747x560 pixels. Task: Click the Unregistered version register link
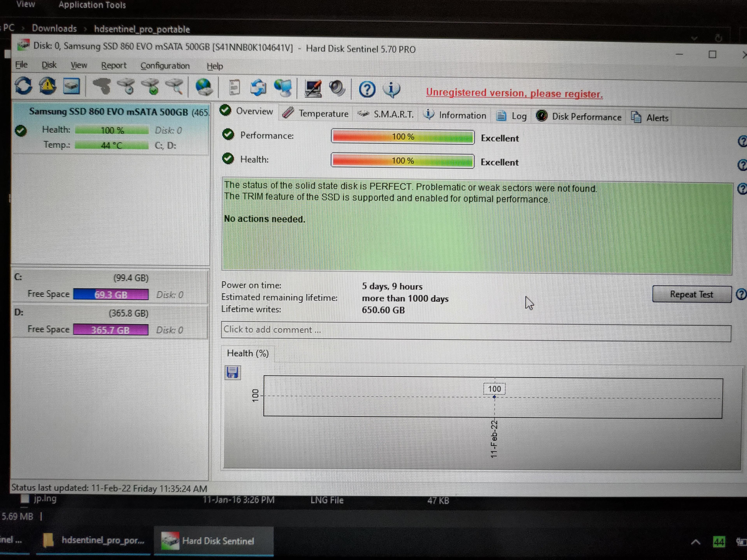coord(514,94)
